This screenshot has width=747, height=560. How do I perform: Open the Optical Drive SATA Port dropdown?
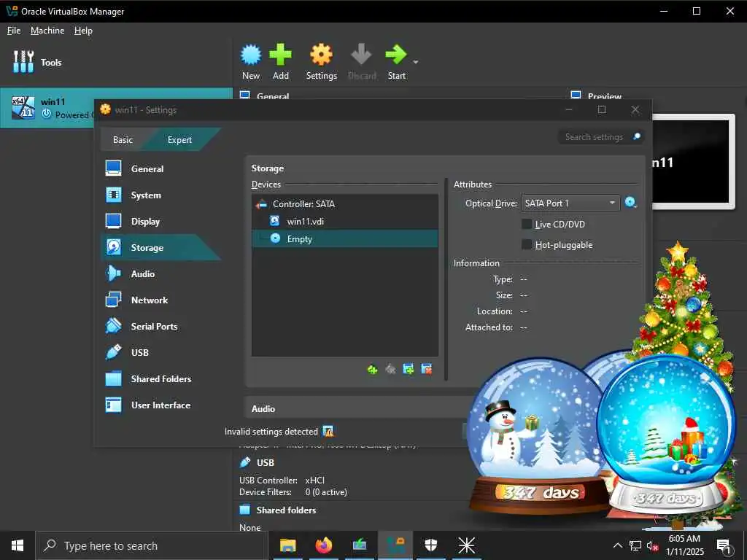[570, 203]
